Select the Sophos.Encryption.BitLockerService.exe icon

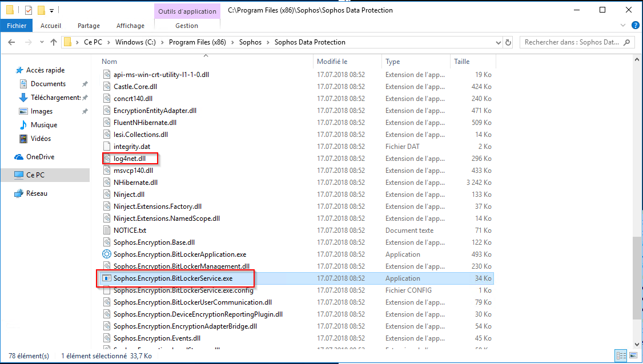(107, 278)
